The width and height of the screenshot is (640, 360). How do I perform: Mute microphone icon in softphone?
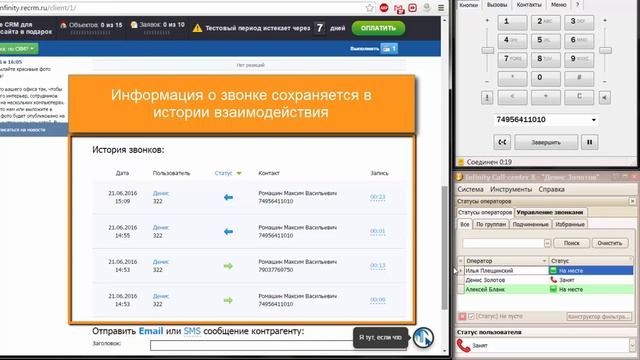point(487,98)
